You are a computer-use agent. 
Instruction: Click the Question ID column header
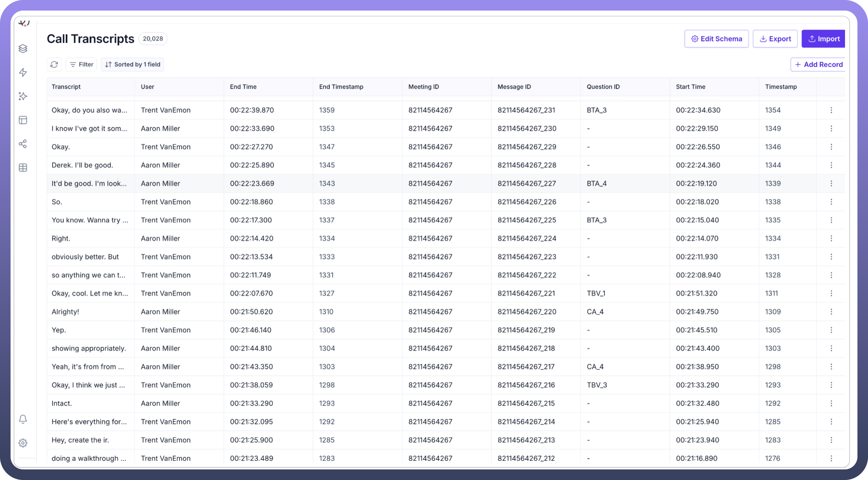(x=603, y=87)
